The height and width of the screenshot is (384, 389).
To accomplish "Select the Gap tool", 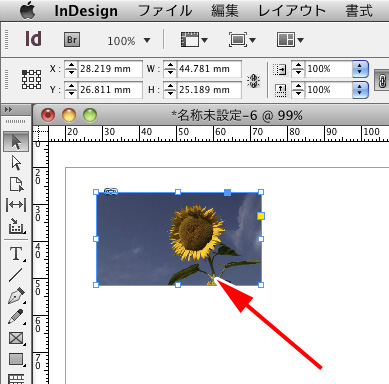I will pyautogui.click(x=16, y=205).
